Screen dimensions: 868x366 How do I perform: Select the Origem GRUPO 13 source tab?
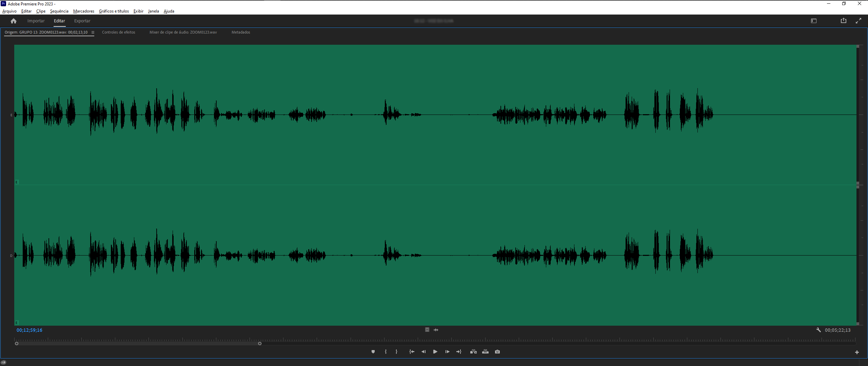[x=46, y=32]
